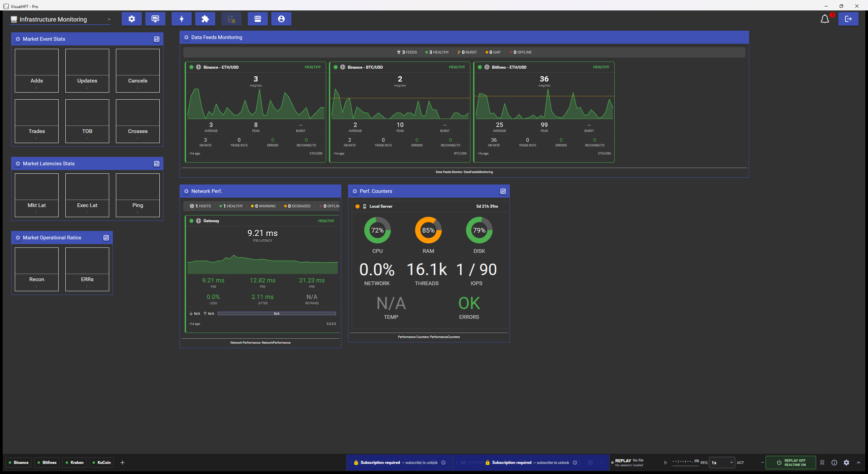Viewport: 868px width, 474px height.
Task: Click the replay play button
Action: (x=665, y=463)
